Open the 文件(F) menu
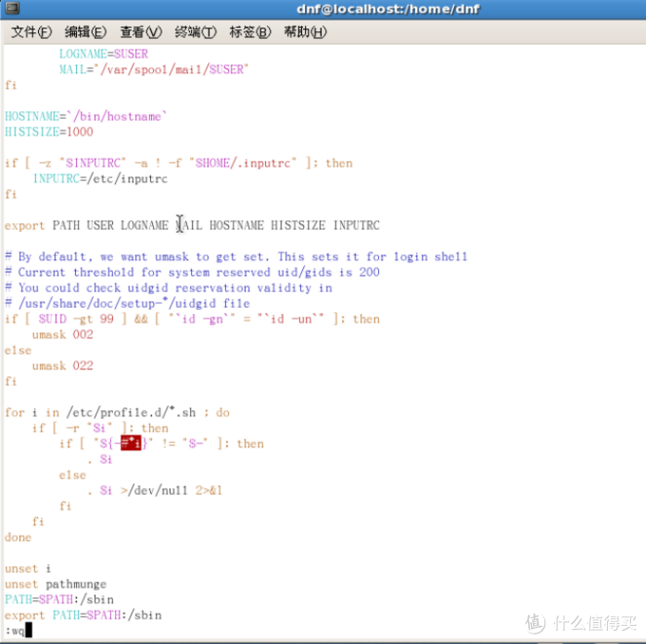Image resolution: width=646 pixels, height=644 pixels. pos(31,32)
